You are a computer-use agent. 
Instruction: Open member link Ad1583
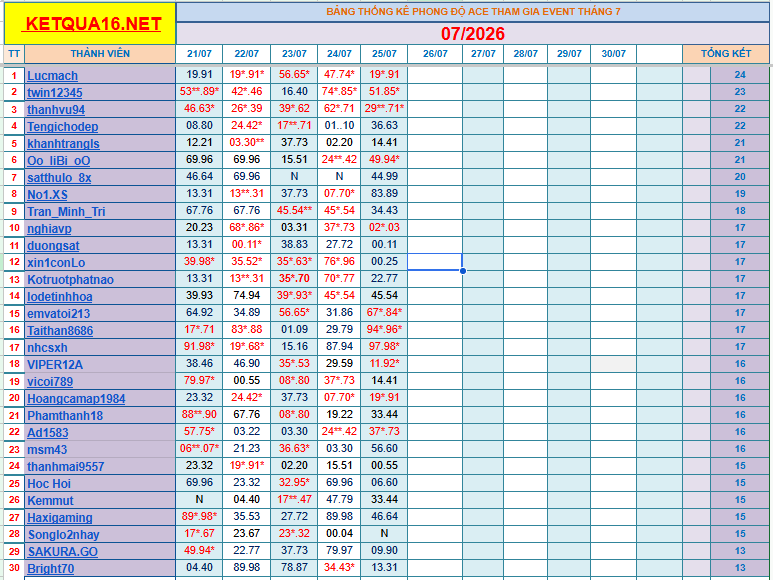48,433
